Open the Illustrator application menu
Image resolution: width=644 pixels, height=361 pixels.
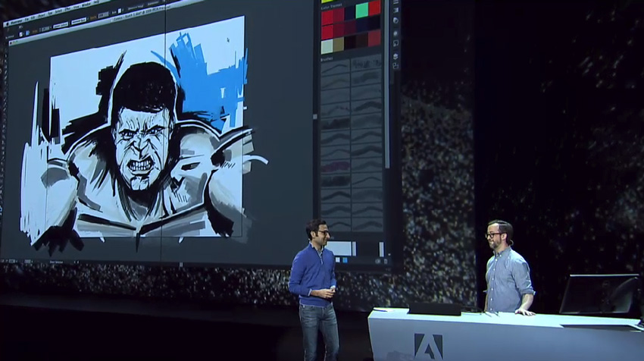coord(17,21)
